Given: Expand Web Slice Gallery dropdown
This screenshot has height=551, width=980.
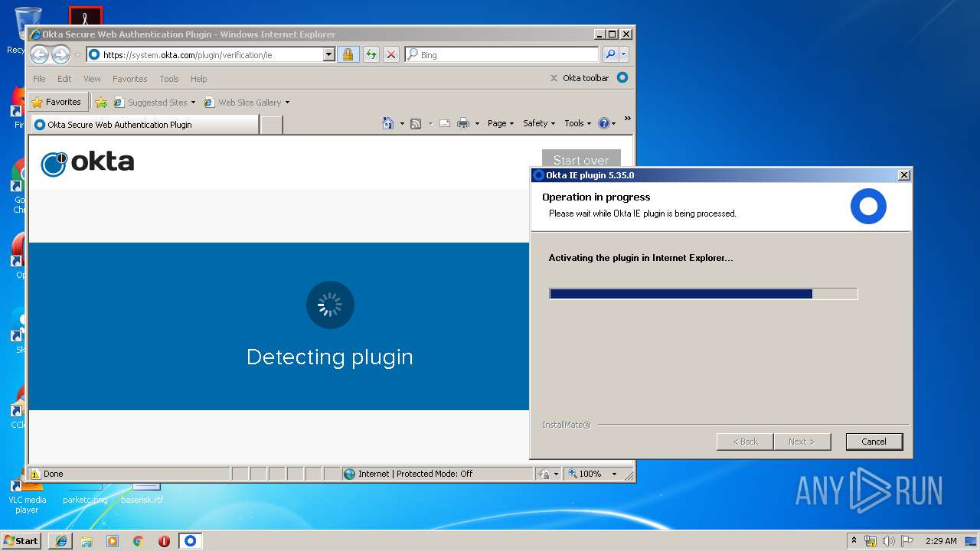Looking at the screenshot, I should [x=288, y=103].
